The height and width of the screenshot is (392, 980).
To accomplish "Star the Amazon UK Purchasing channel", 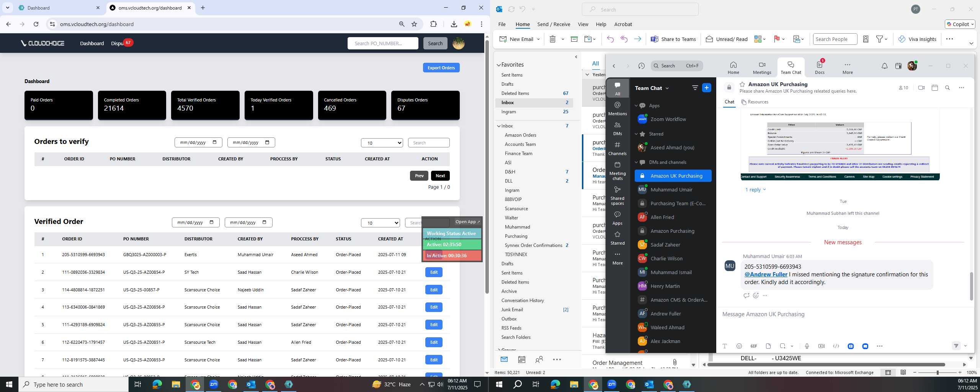I will [742, 84].
